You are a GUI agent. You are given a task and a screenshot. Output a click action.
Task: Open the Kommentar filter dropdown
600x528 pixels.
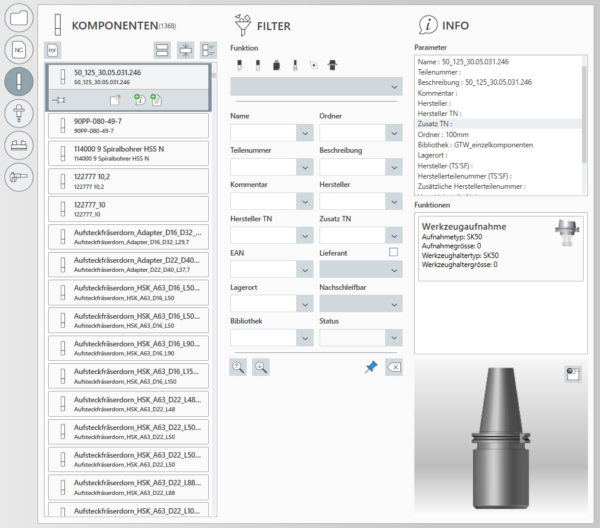pos(305,201)
